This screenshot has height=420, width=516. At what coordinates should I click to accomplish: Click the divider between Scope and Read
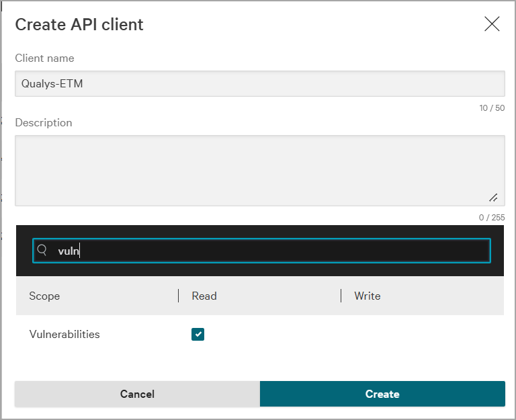[179, 296]
